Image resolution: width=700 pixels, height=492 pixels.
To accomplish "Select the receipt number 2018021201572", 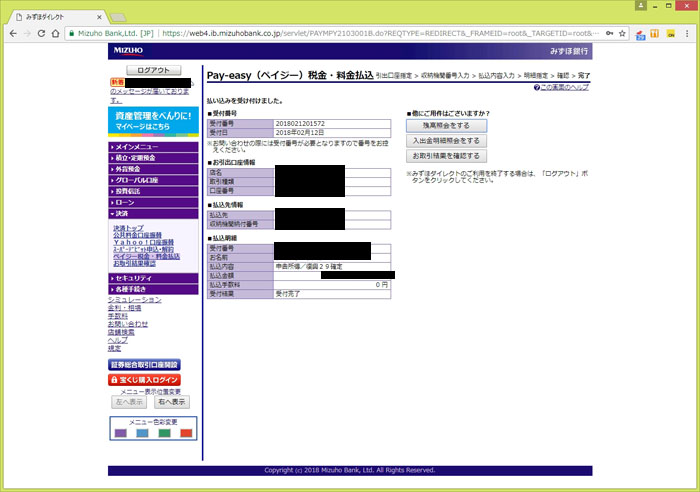I will pos(300,124).
